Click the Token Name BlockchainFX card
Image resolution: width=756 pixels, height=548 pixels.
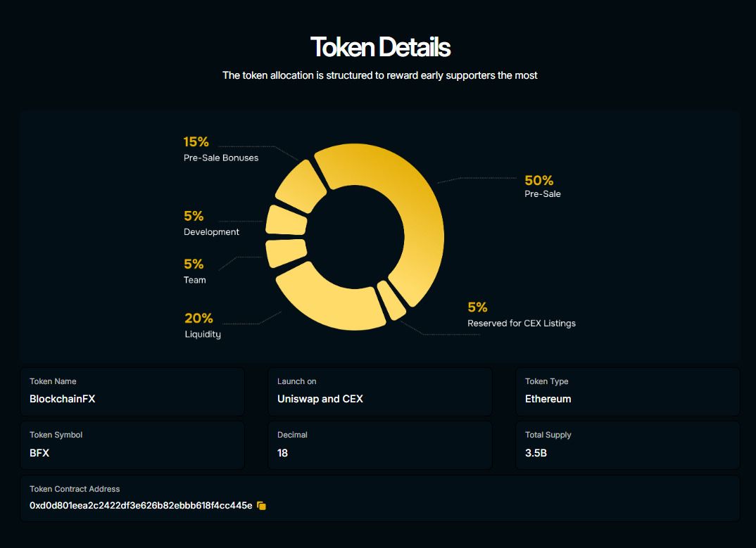pos(132,391)
